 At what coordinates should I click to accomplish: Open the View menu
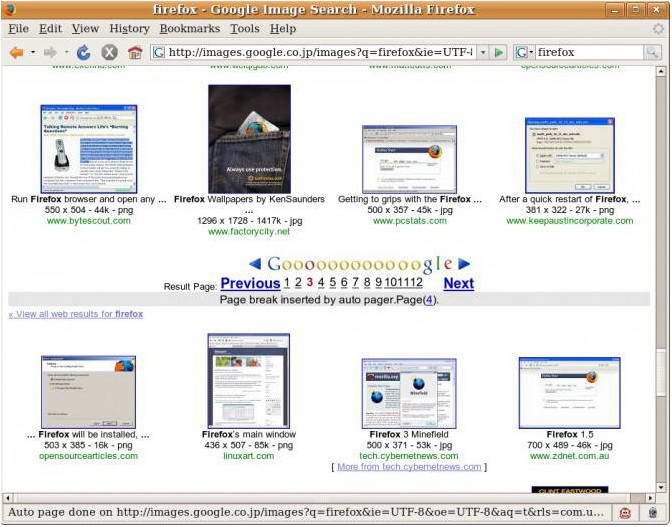pyautogui.click(x=85, y=29)
